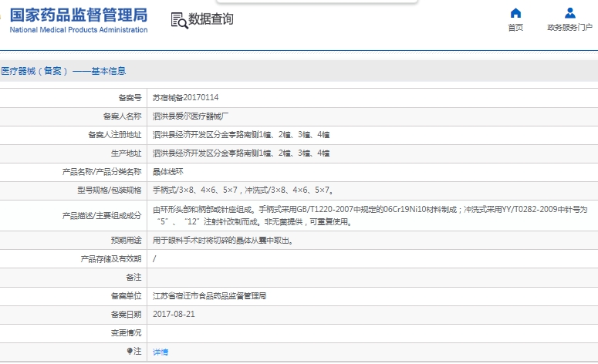Click the 国家药品监督管理局 logo
The height and width of the screenshot is (364, 598).
pos(78,15)
